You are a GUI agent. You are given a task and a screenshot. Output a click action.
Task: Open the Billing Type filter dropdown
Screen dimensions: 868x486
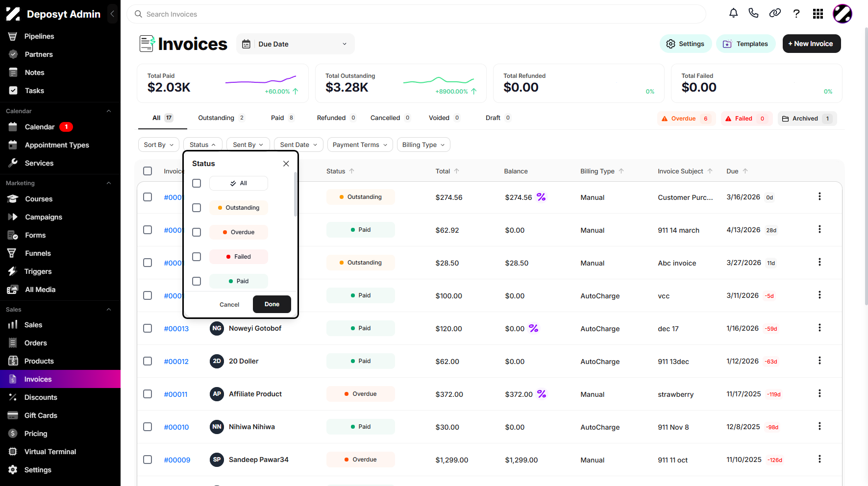[423, 145]
